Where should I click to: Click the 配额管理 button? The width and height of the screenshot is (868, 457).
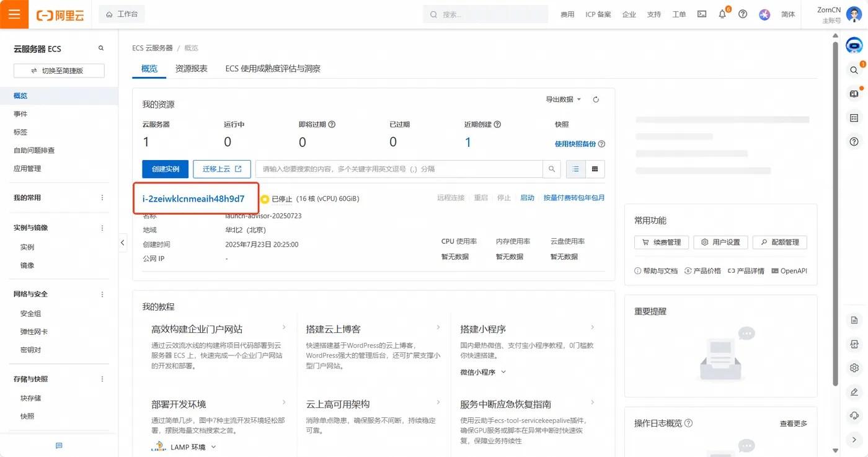coord(780,242)
